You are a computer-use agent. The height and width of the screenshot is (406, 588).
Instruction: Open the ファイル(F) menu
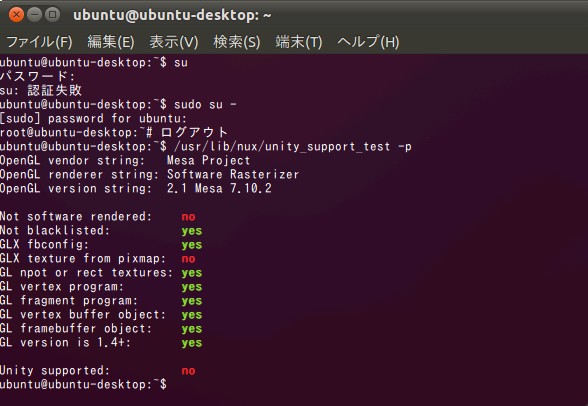coord(39,42)
